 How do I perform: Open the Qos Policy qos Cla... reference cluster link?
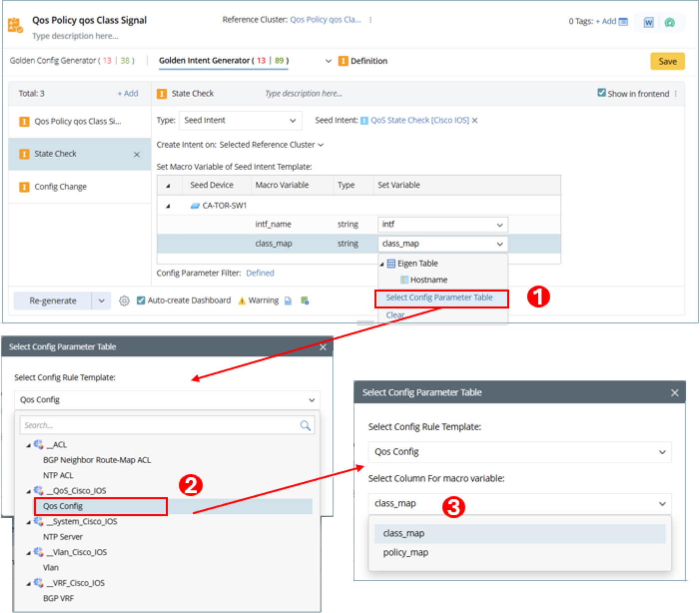(326, 20)
